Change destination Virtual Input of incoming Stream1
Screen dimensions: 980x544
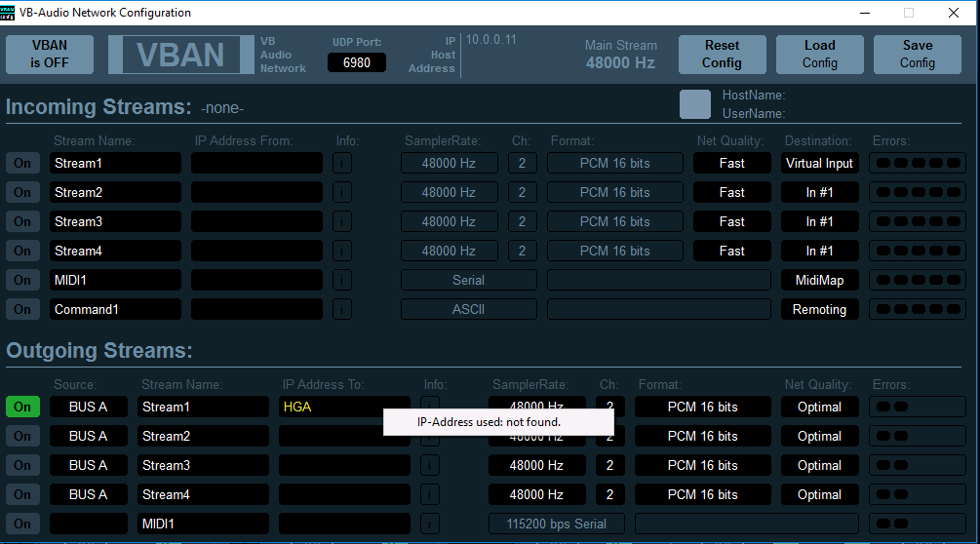(x=819, y=163)
